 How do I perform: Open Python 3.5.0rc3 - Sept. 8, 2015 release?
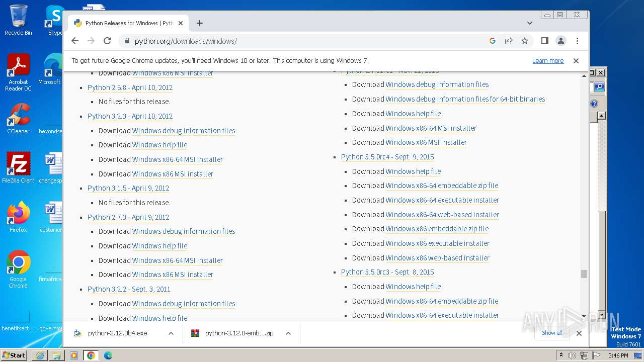coord(387,272)
